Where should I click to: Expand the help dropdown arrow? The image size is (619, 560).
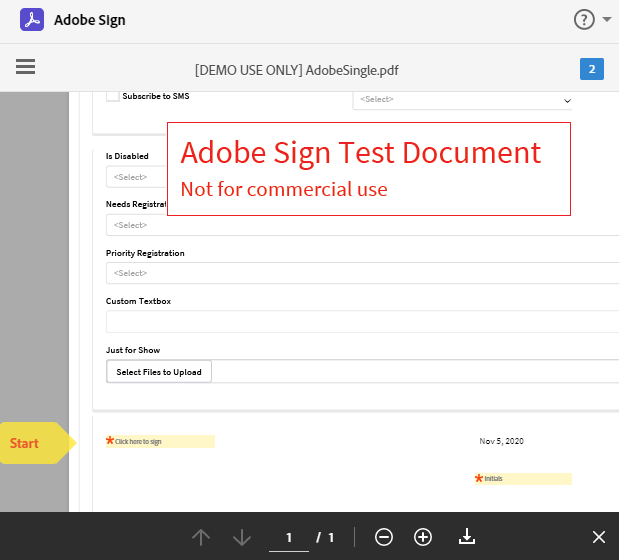[x=607, y=19]
